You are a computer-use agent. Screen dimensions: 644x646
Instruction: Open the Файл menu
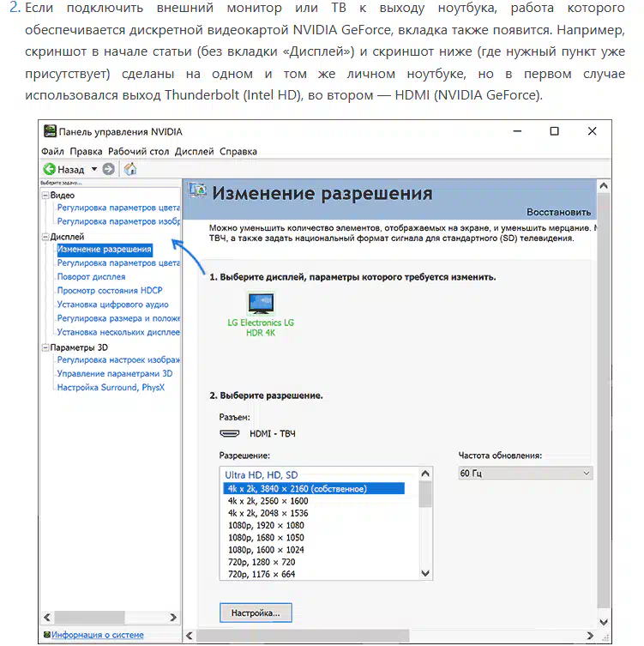(52, 151)
